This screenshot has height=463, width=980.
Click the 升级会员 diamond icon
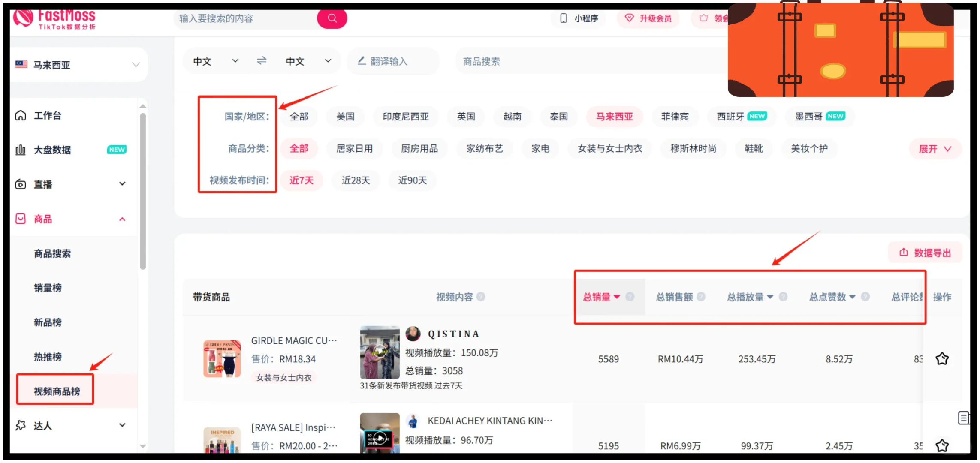(629, 18)
